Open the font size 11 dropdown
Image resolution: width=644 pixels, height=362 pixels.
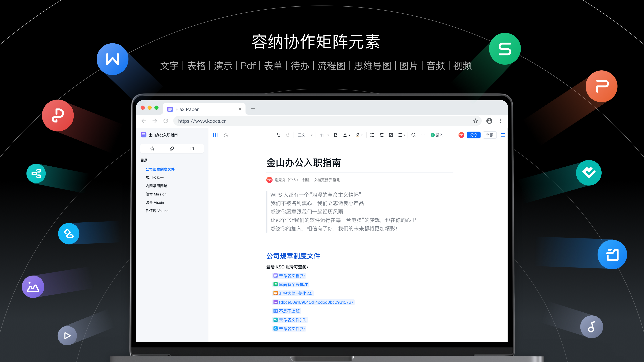325,135
